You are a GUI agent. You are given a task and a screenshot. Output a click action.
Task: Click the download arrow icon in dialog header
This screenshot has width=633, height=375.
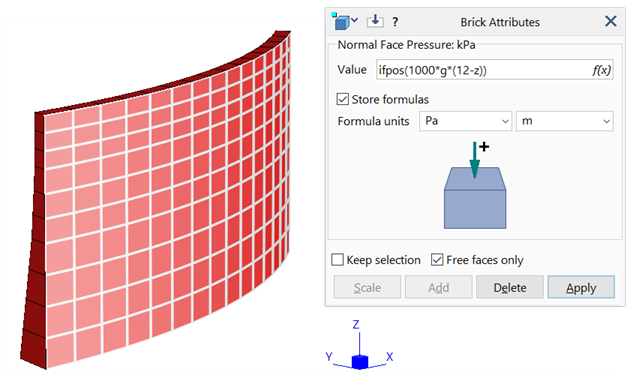(375, 21)
